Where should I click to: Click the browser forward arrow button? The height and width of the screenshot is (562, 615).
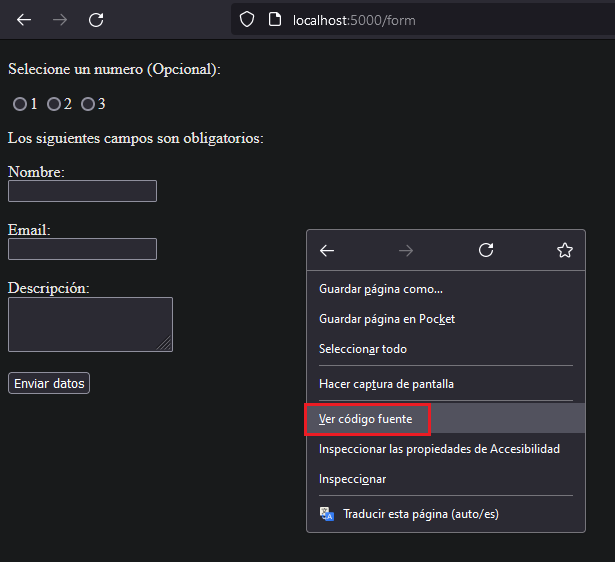60,20
